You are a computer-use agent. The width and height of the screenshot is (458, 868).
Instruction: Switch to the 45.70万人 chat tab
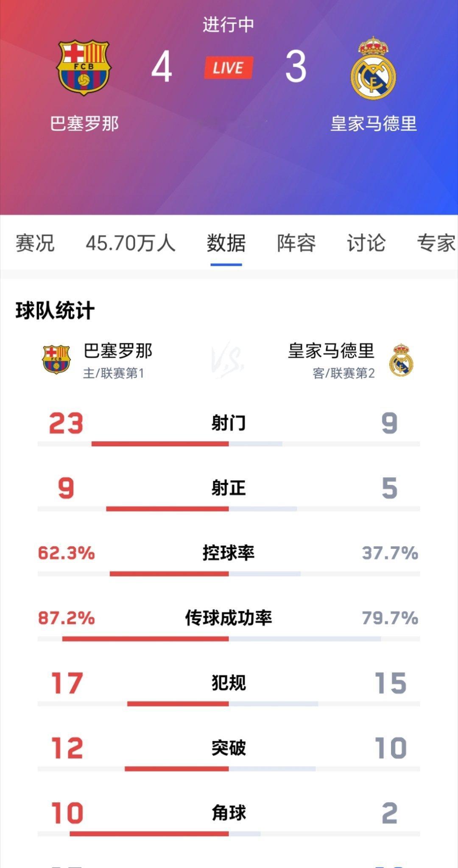(x=131, y=243)
